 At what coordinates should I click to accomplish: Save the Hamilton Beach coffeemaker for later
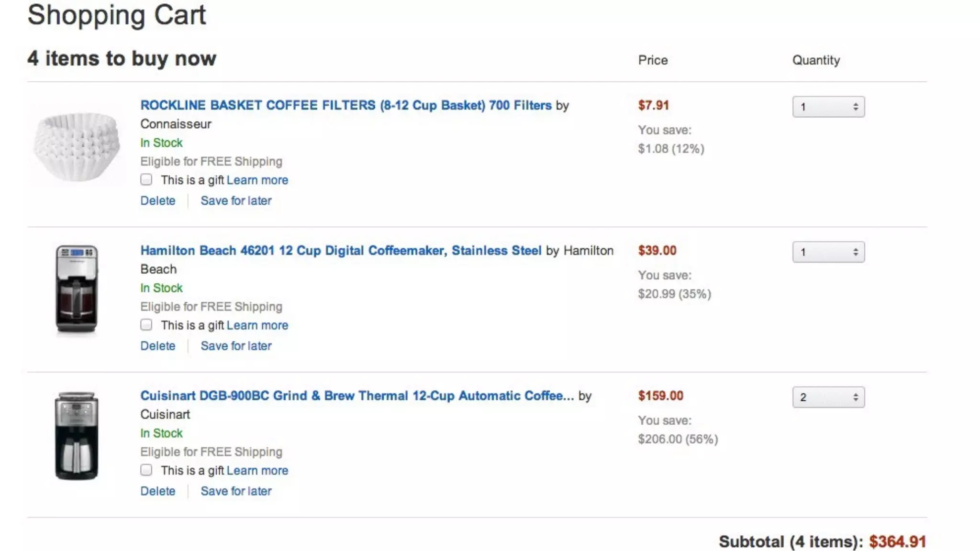pos(236,346)
